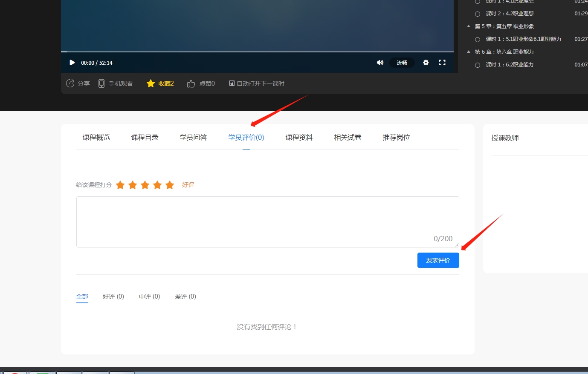Open the 流畅 video quality dropdown
The height and width of the screenshot is (374, 588).
(x=402, y=63)
